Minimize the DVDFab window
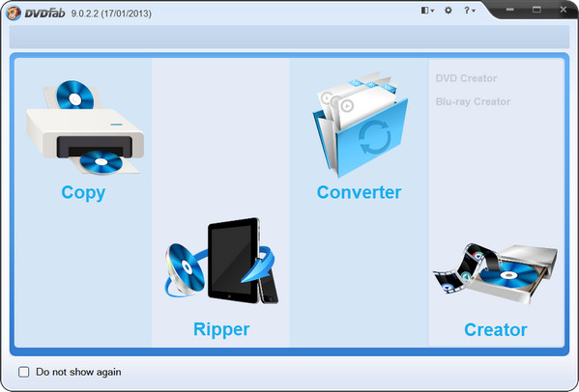This screenshot has height=392, width=579. (x=510, y=10)
